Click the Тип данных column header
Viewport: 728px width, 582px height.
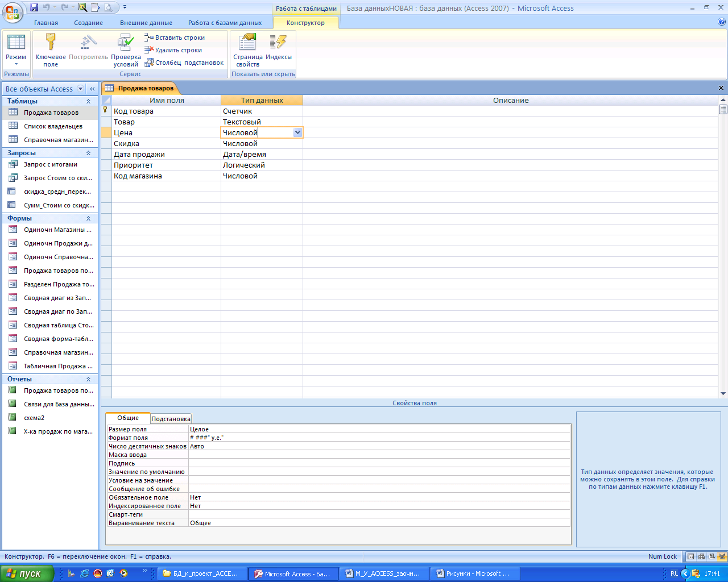(262, 100)
